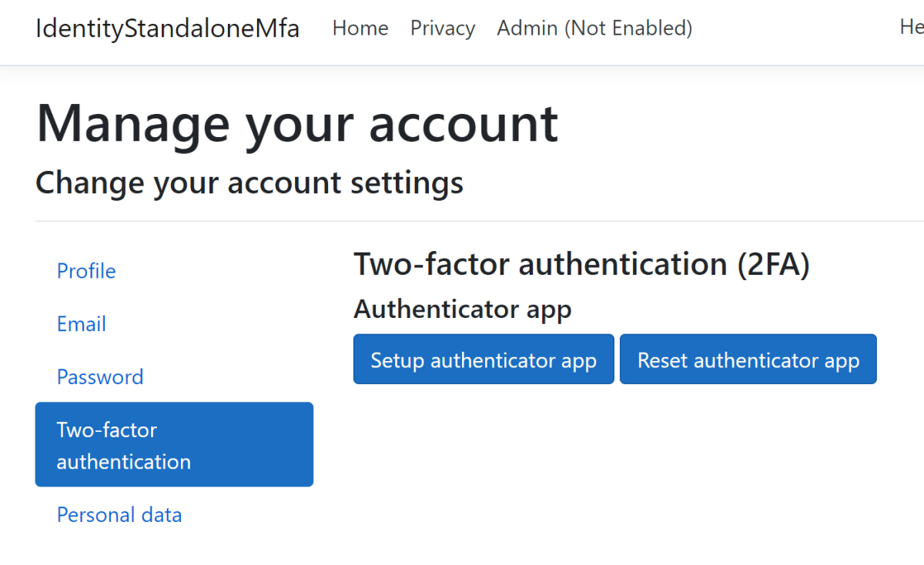Visit the Privacy page from the navbar
Image resolution: width=924 pixels, height=565 pixels.
coord(442,28)
